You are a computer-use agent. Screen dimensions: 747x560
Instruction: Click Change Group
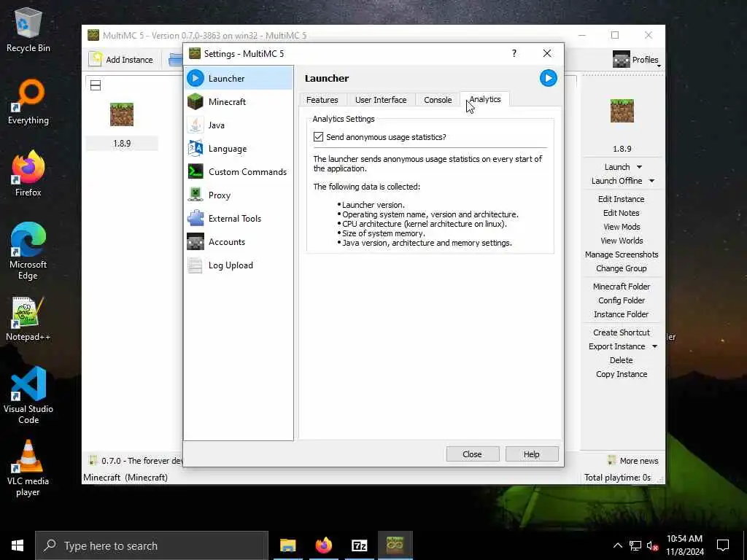pyautogui.click(x=622, y=268)
